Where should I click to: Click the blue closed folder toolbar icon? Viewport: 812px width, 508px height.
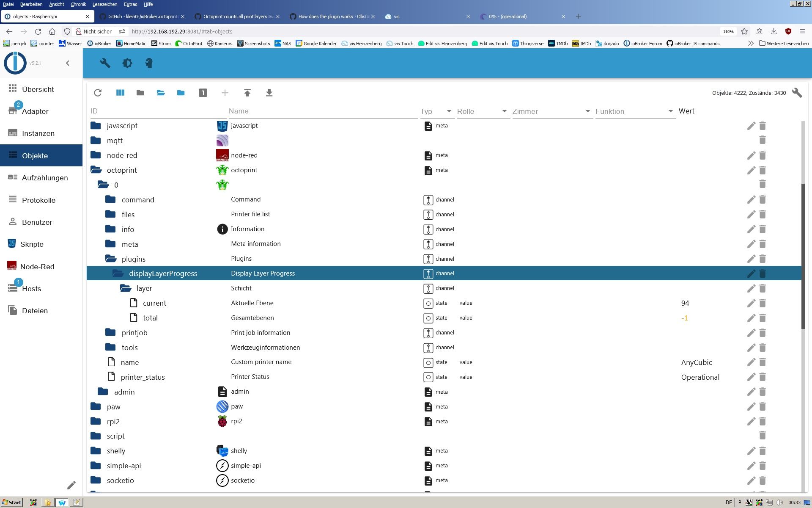[x=181, y=93]
